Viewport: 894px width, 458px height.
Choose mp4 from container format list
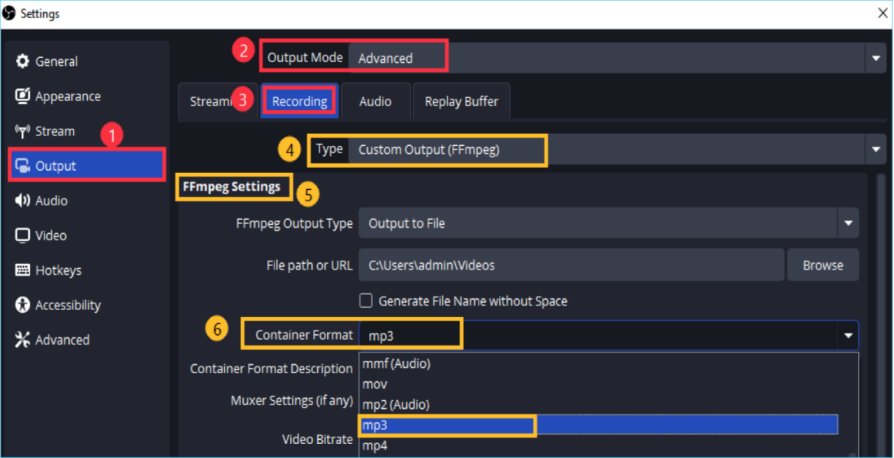pyautogui.click(x=375, y=446)
